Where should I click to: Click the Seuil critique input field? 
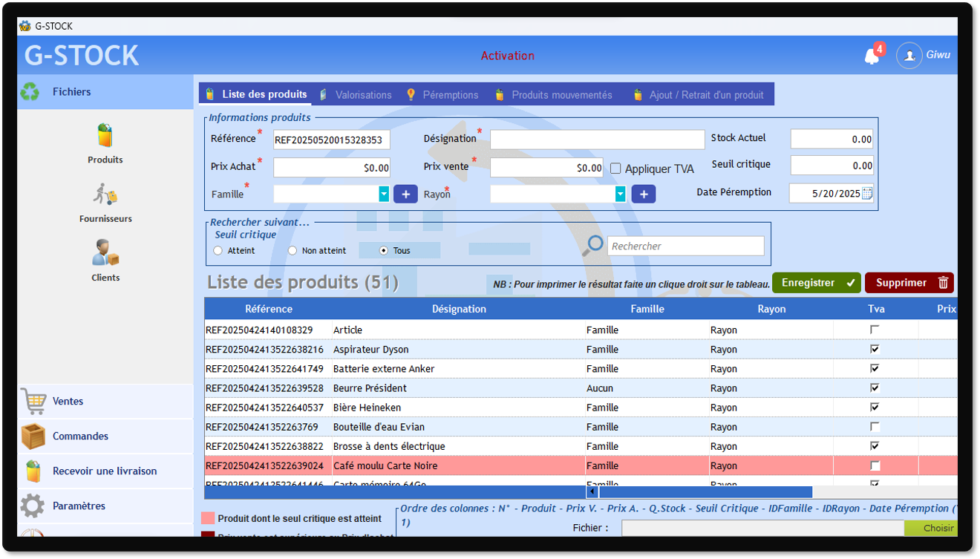point(832,166)
